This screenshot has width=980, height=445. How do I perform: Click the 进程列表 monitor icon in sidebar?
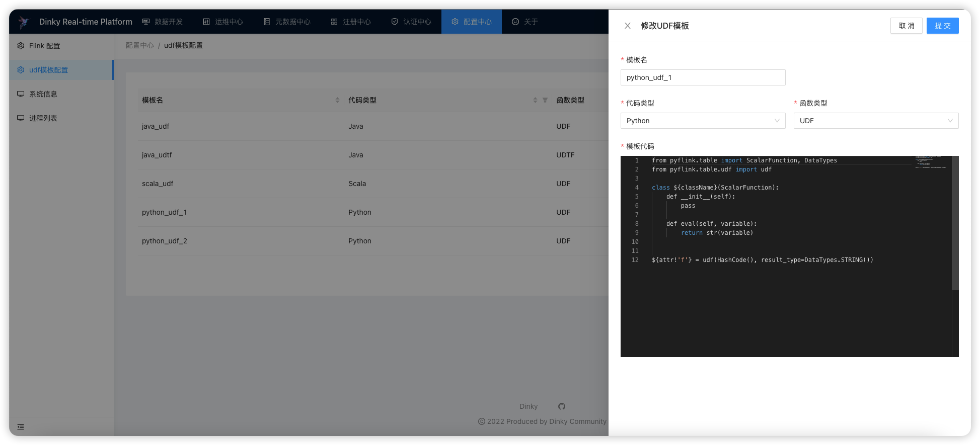pyautogui.click(x=21, y=118)
